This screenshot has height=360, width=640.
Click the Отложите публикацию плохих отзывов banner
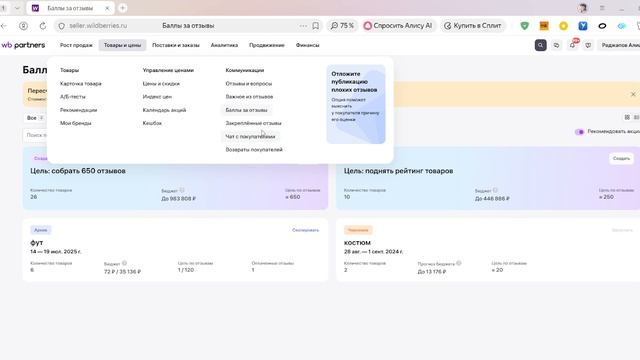coord(356,104)
